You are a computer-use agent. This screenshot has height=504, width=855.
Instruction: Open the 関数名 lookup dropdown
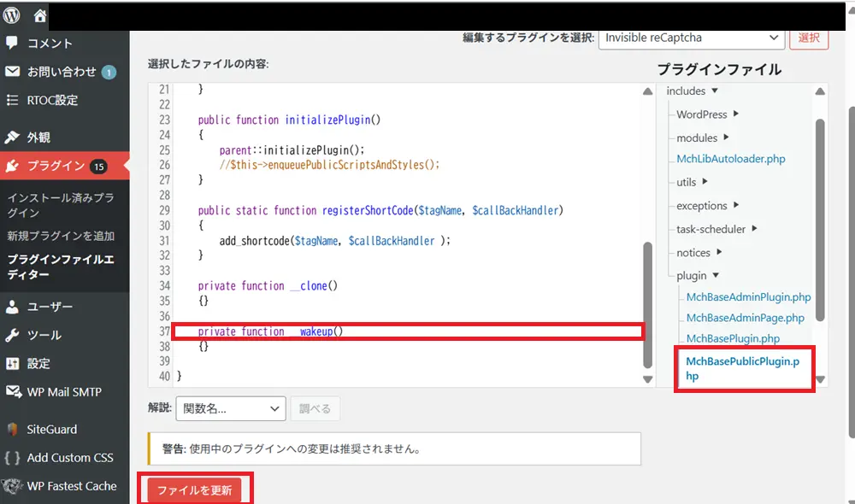tap(230, 408)
